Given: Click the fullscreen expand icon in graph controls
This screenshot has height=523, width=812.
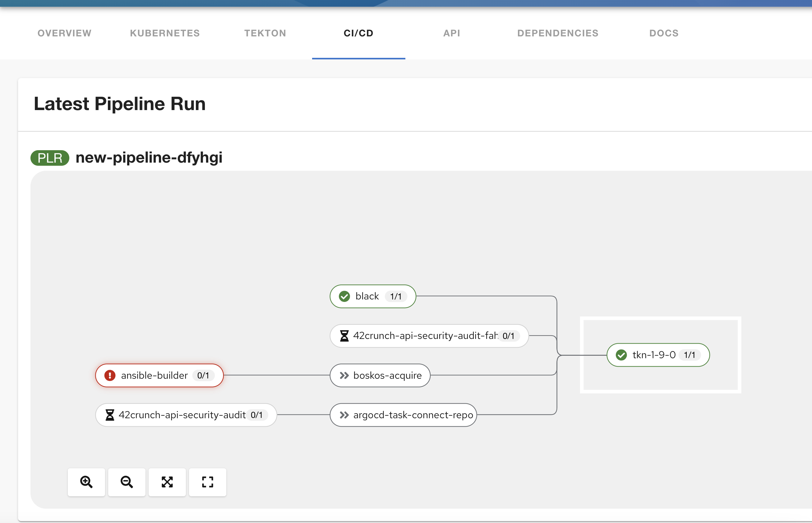Looking at the screenshot, I should coord(207,482).
